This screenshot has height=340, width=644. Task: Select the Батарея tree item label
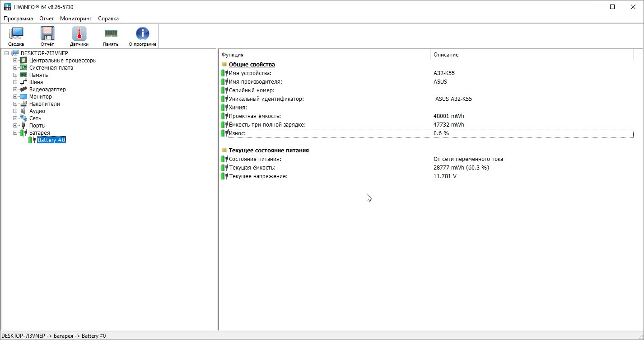40,132
